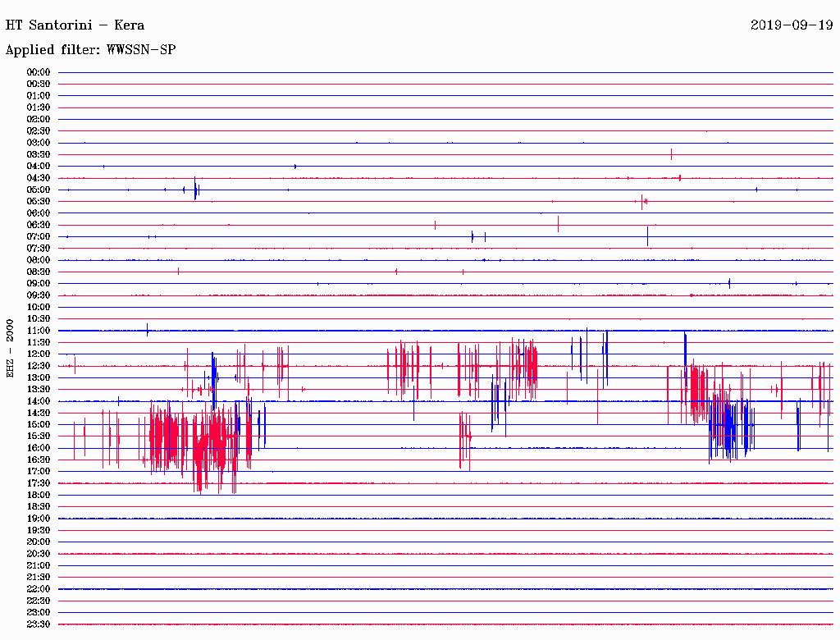840x640 pixels.
Task: Choose the 09:00 time label
Action: tap(39, 283)
